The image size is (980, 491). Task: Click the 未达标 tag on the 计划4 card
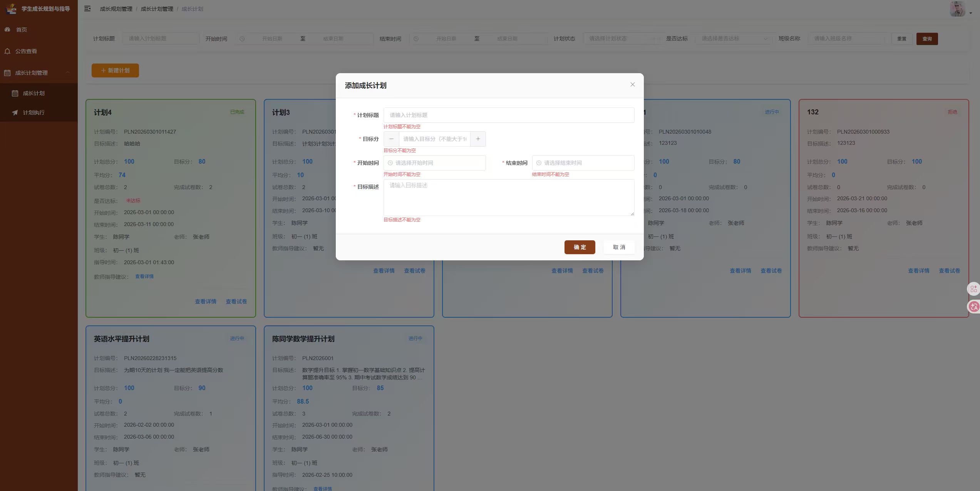(133, 201)
